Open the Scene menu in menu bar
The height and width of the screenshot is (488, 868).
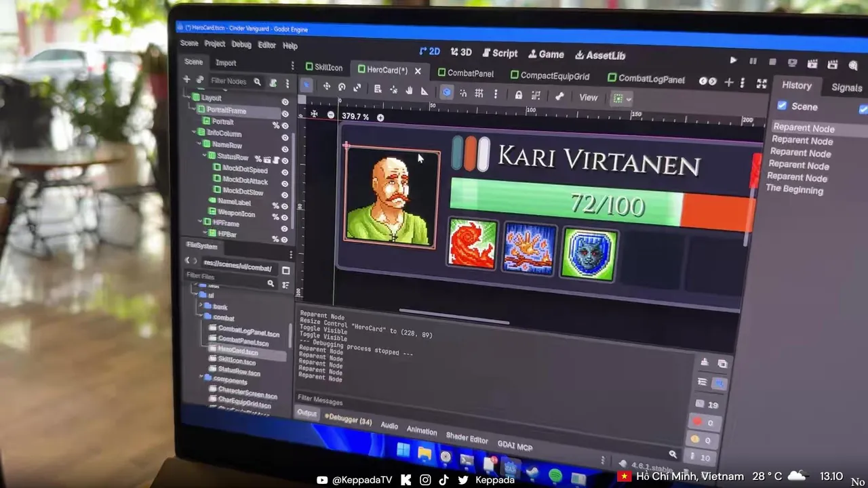pyautogui.click(x=189, y=43)
